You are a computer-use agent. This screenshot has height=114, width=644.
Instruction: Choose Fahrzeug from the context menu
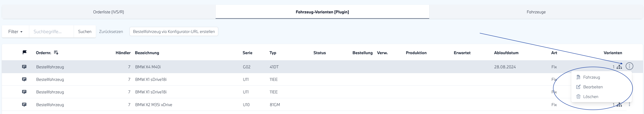pos(591,77)
